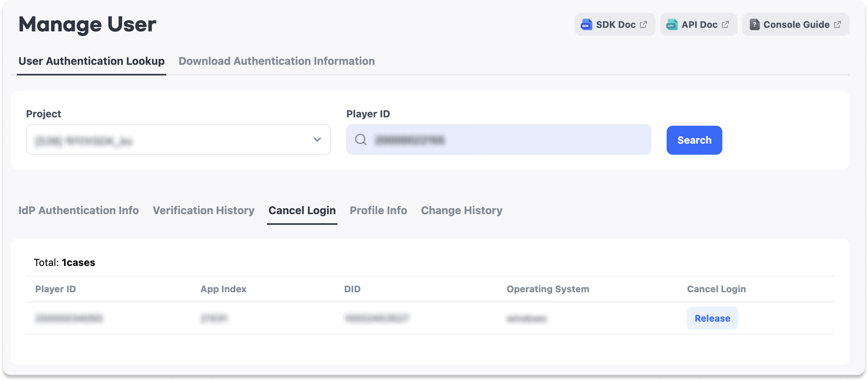Screen dimensions: 868x381
Task: Click the Console Guide question mark icon
Action: point(754,25)
